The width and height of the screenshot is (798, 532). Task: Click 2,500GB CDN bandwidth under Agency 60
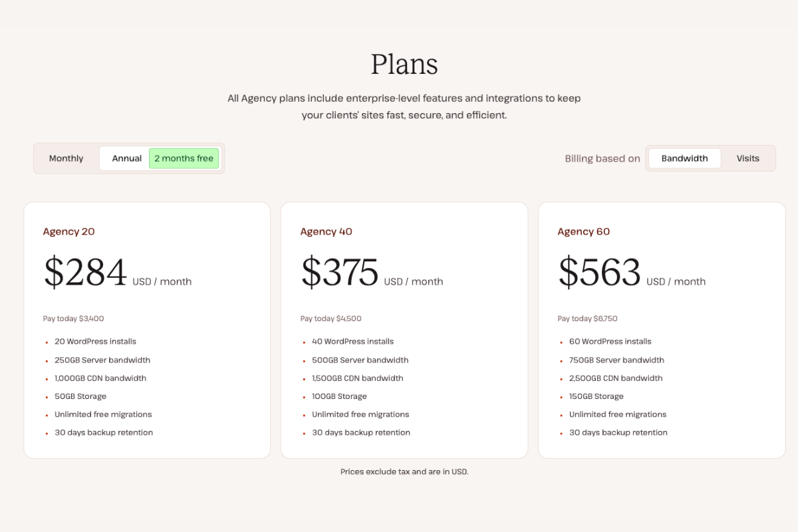[617, 378]
